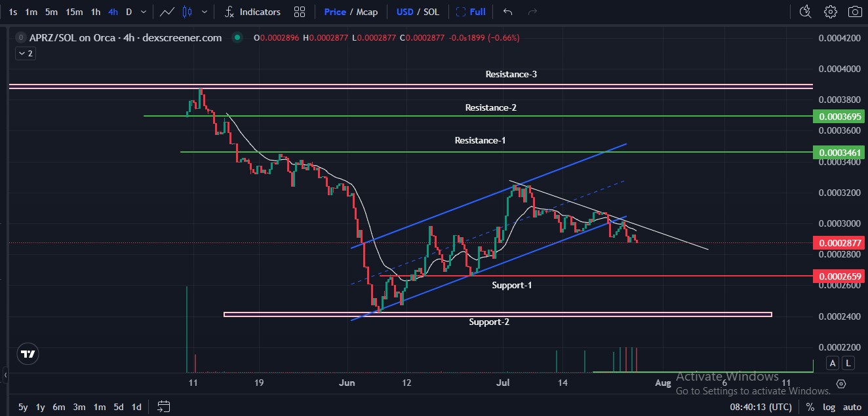Image resolution: width=868 pixels, height=416 pixels.
Task: Click the Jun date on time axis
Action: [x=347, y=383]
